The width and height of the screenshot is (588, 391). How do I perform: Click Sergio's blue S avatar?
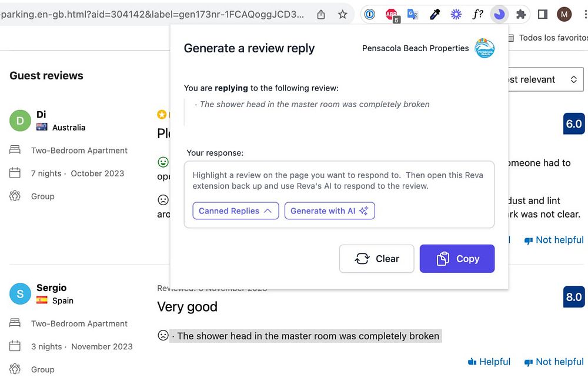click(x=20, y=293)
